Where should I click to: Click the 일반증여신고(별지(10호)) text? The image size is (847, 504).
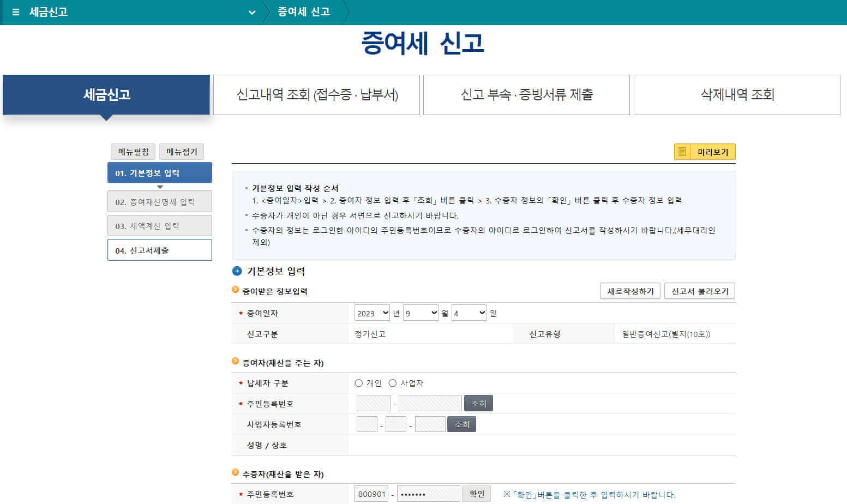coord(666,334)
